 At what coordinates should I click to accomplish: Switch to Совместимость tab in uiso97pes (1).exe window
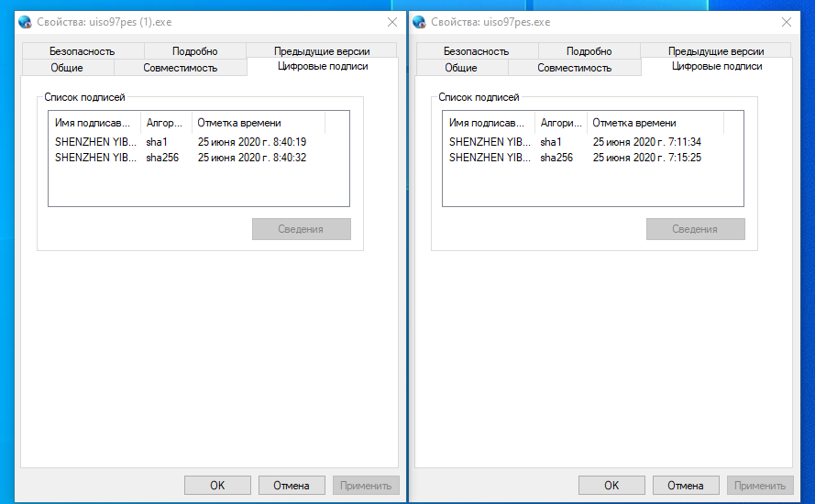(x=181, y=68)
